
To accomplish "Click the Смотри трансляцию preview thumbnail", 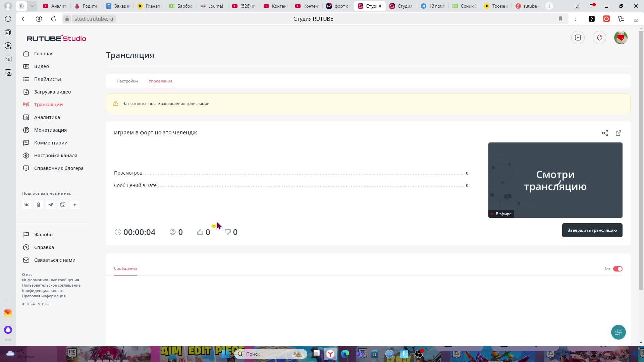I will click(x=555, y=180).
